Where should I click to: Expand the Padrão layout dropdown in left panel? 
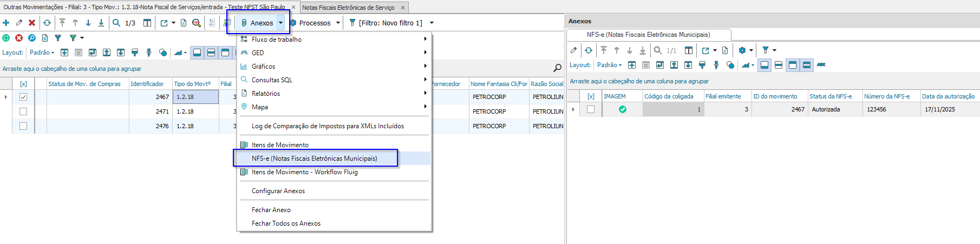[x=42, y=52]
